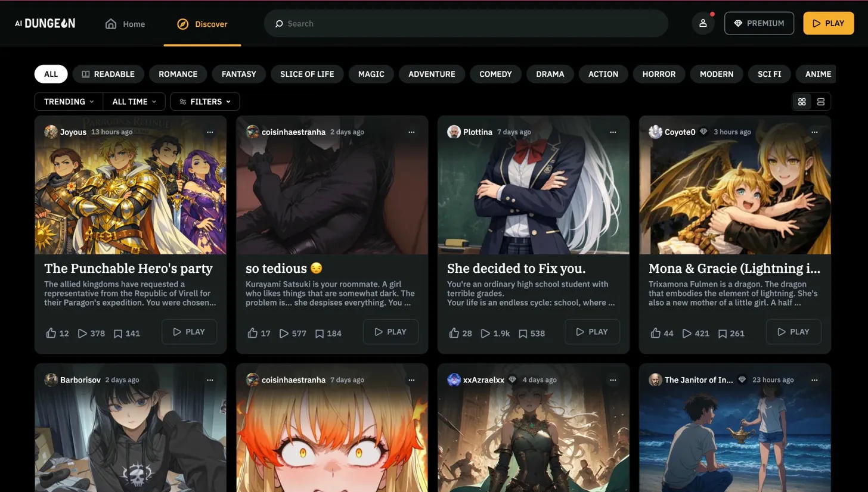Open more options on Plottina's card
This screenshot has height=492, width=868.
tap(613, 132)
